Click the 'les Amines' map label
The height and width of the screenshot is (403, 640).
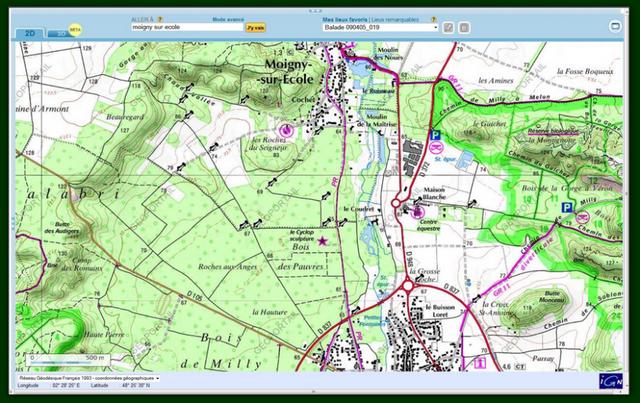tap(496, 80)
